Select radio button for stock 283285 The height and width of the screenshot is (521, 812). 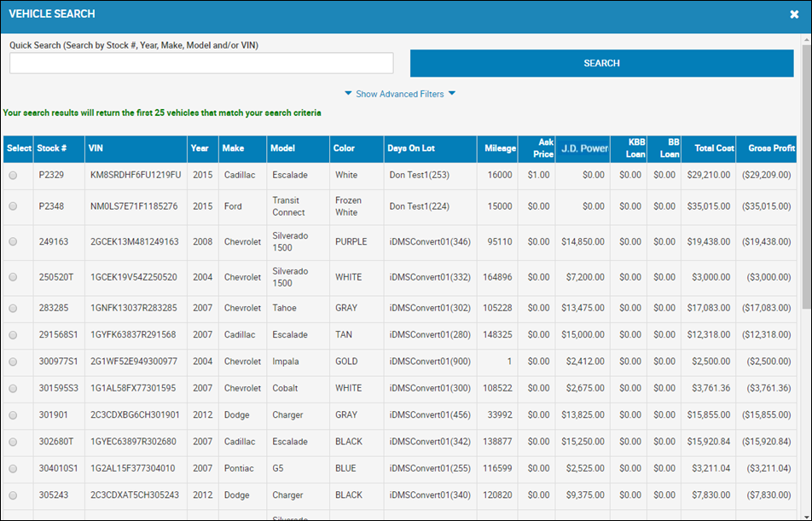[13, 308]
